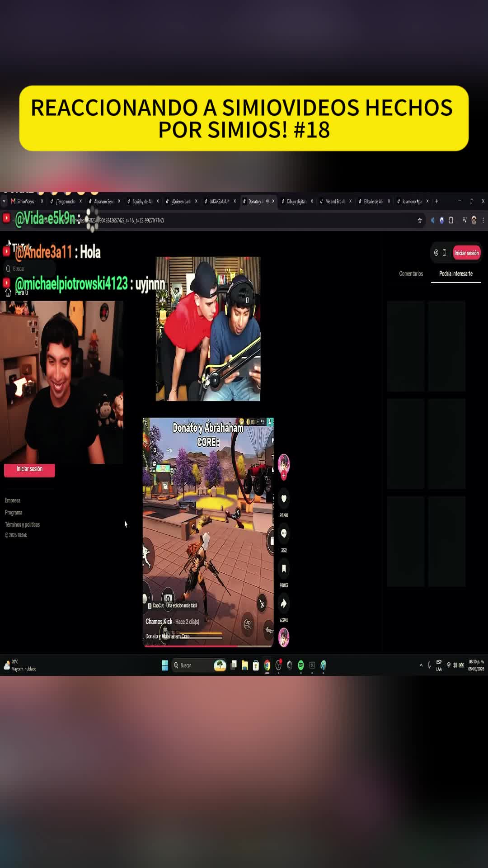Open the tab search chevron in Chrome
Viewport: 488px width, 868px height.
tap(4, 201)
